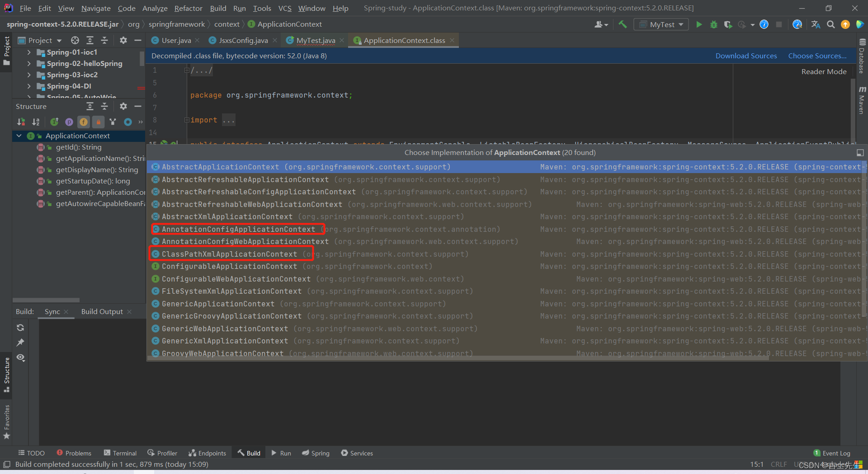
Task: Click the orange update arrow icon
Action: point(845,24)
